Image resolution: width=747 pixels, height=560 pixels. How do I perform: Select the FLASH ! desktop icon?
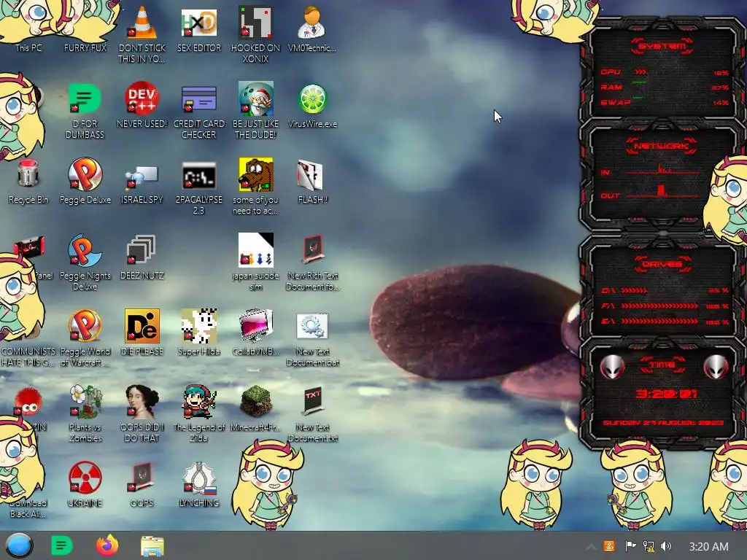click(312, 182)
